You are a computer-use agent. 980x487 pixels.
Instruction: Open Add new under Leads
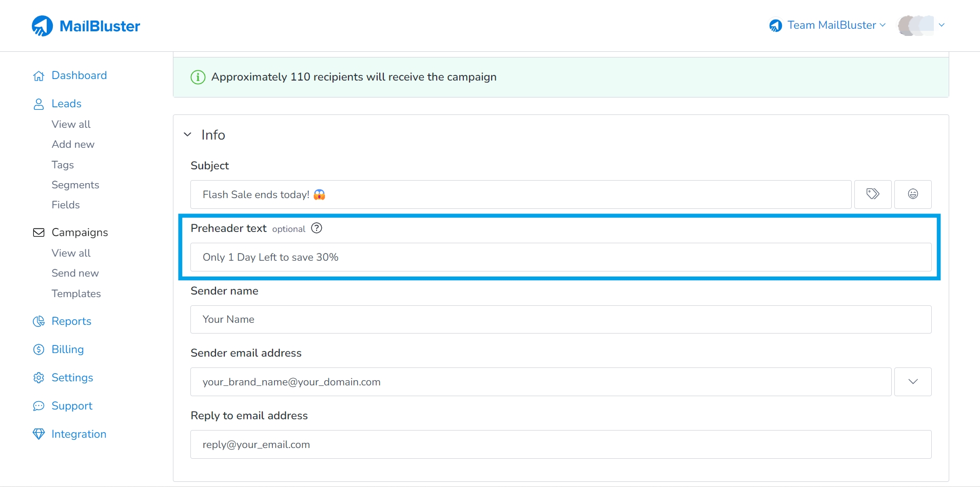(x=72, y=144)
